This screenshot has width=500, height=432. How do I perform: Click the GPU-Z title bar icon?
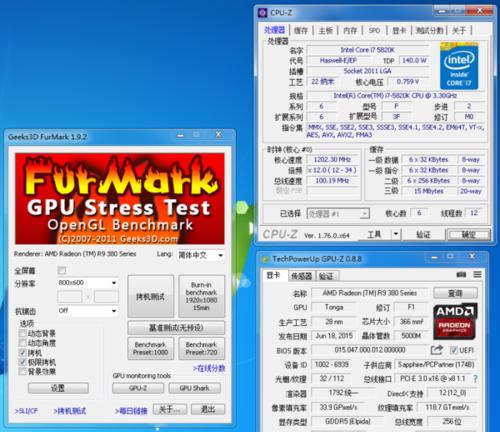point(265,259)
